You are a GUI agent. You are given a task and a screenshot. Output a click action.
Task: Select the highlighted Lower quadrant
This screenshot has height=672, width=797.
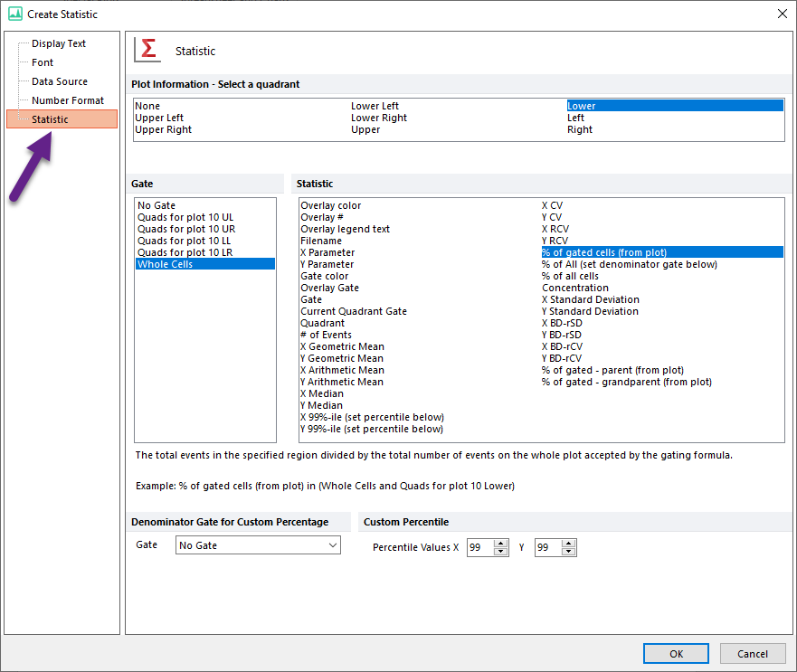(675, 106)
